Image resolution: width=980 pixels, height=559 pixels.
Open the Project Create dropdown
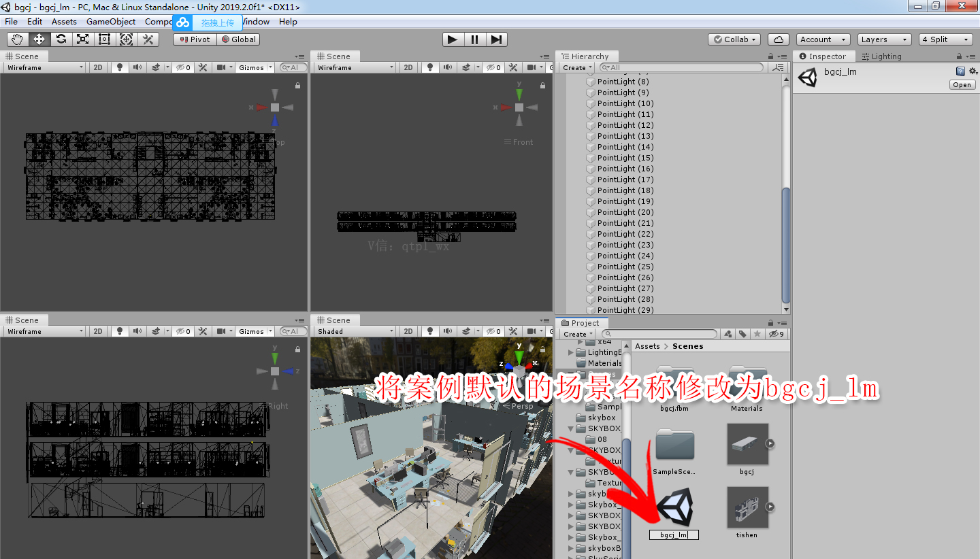(x=577, y=334)
